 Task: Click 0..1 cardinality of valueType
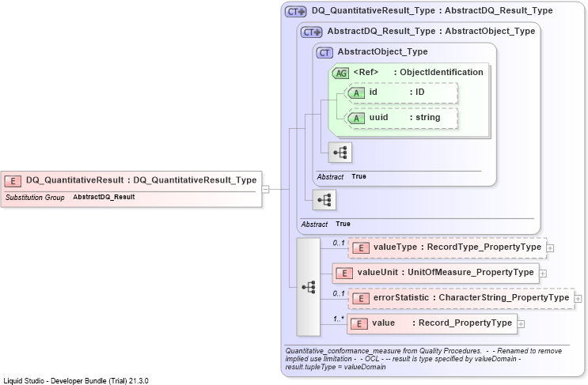tap(339, 243)
